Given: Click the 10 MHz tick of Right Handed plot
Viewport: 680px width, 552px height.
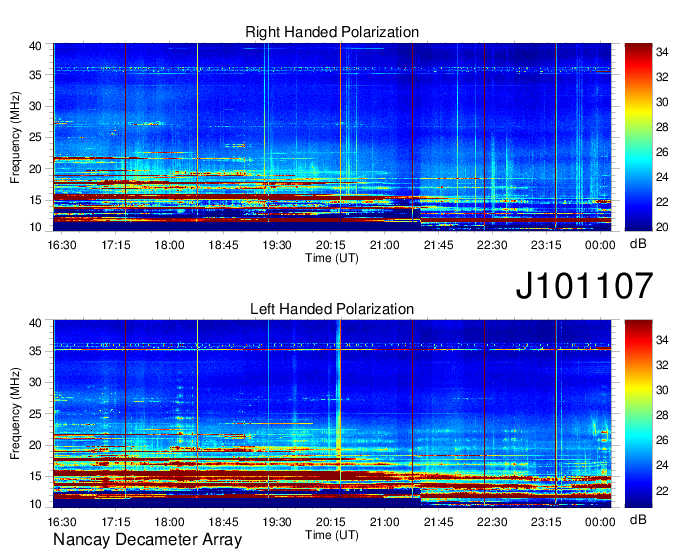Looking at the screenshot, I should [x=35, y=227].
